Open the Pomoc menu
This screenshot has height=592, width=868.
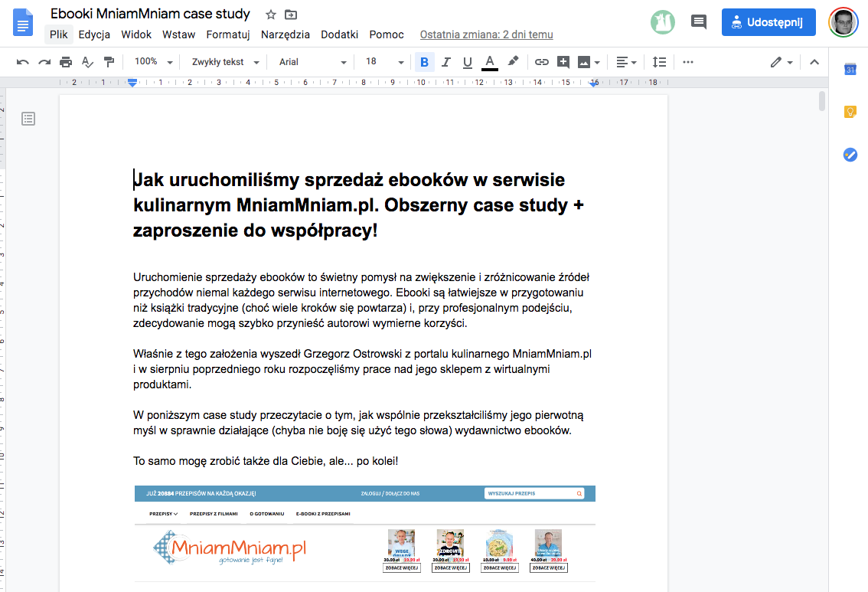387,34
